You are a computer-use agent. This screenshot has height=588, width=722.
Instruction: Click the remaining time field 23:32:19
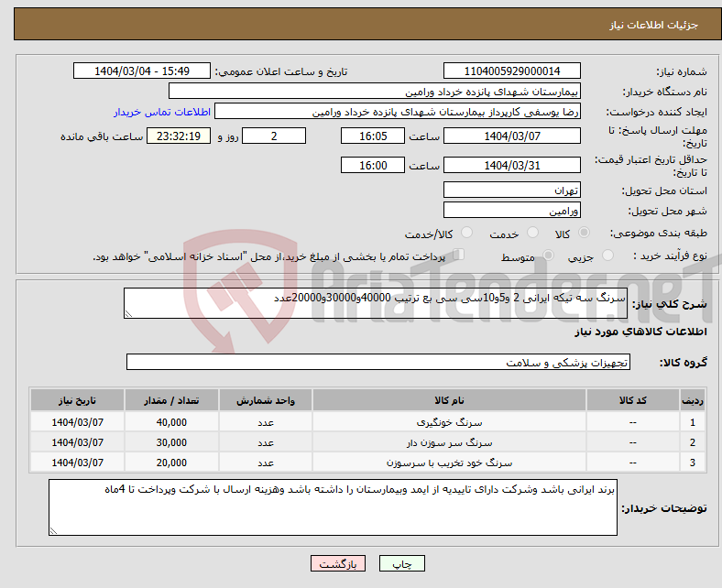[178, 136]
